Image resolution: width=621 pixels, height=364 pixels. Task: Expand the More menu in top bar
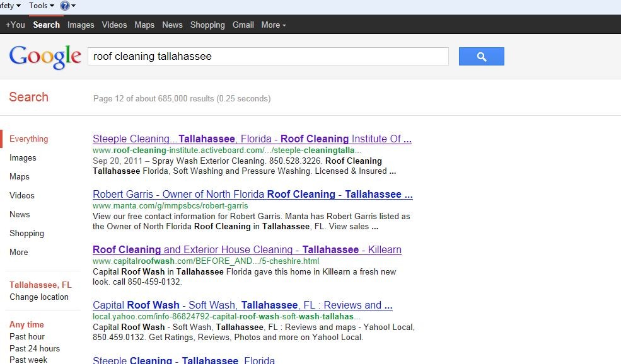click(x=273, y=25)
